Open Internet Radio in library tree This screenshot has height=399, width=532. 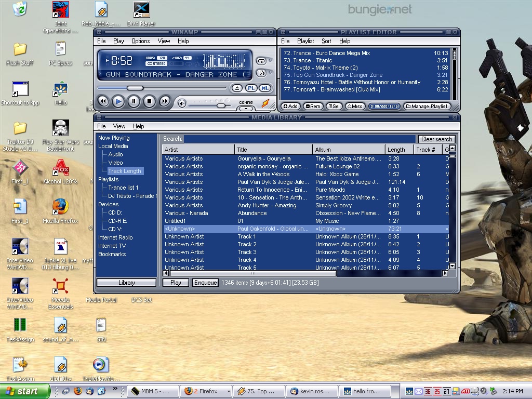point(115,237)
